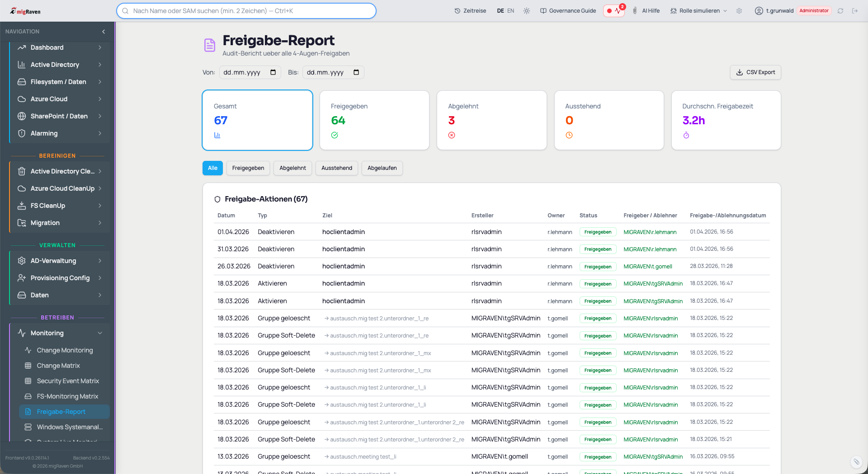Click the logout icon at top right
868x474 pixels.
point(855,11)
